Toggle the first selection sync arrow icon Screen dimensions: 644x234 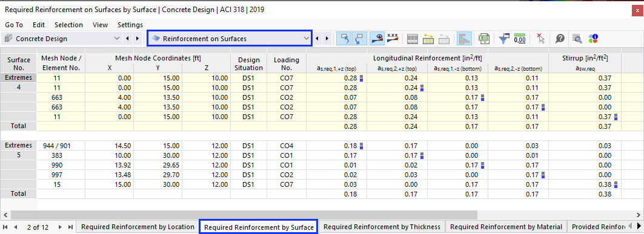point(344,39)
